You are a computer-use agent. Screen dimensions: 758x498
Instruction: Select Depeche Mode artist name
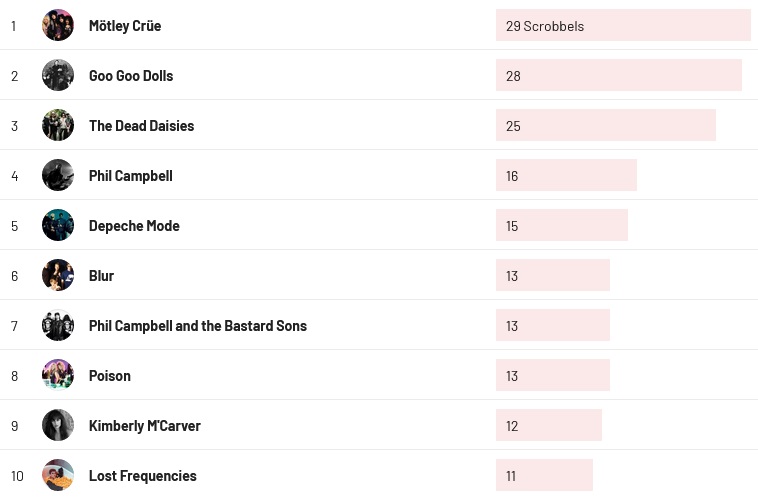click(134, 226)
